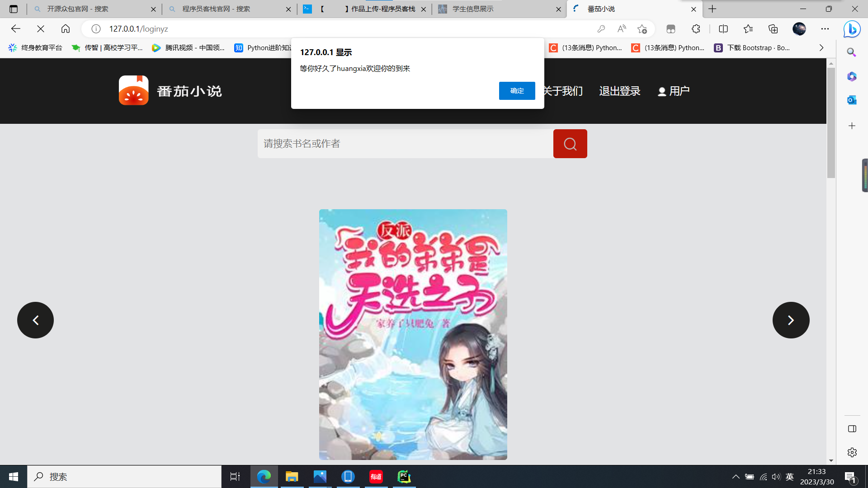
Task: Go to previous carousel slide
Action: coord(35,320)
